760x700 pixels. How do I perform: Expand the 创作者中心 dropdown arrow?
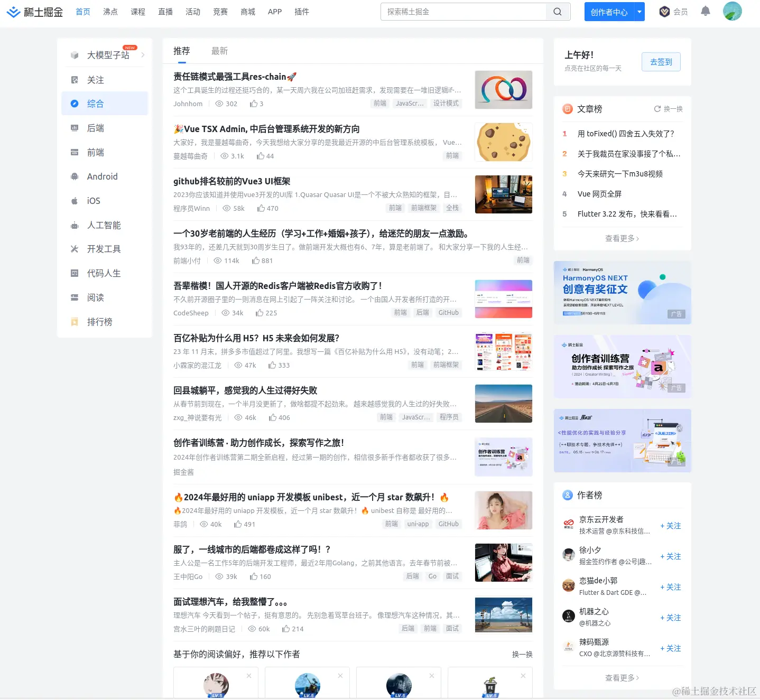[639, 12]
